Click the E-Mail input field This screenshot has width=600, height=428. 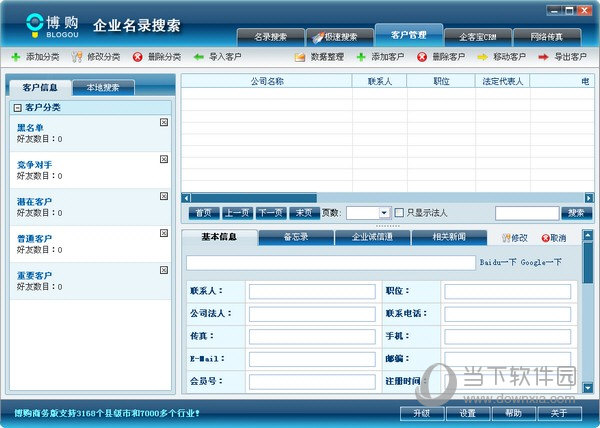[x=312, y=359]
